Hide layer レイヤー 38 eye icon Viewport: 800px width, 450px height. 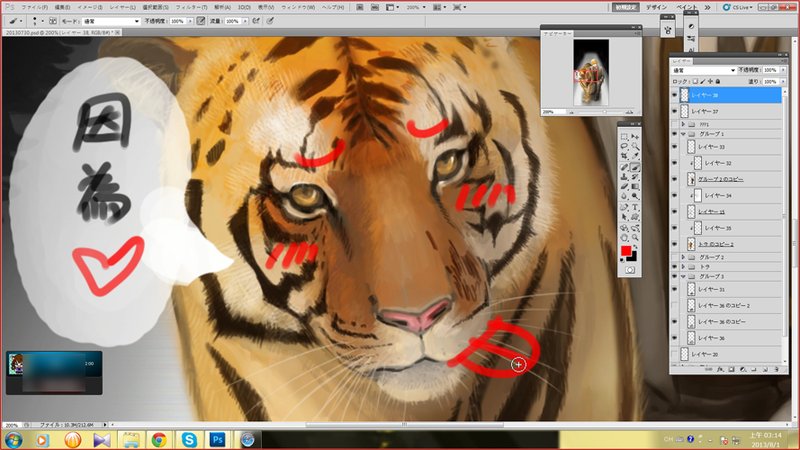pyautogui.click(x=674, y=95)
